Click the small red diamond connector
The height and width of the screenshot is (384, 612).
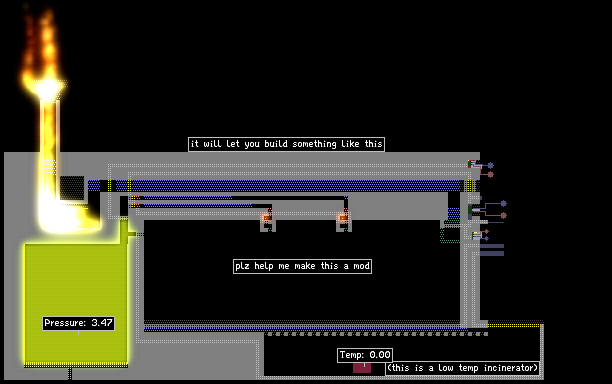(487, 232)
